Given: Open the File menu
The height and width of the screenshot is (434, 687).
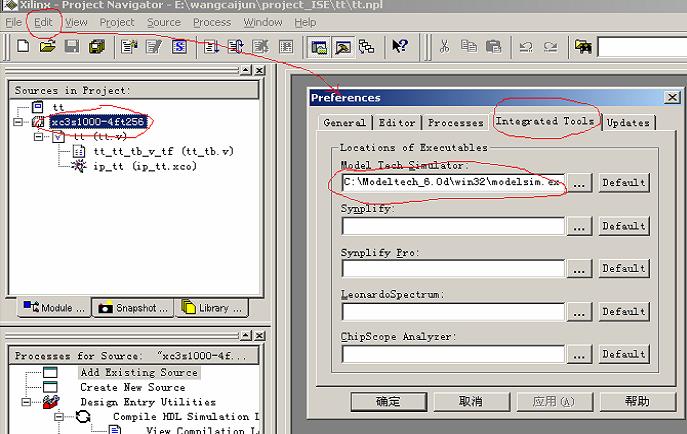Looking at the screenshot, I should coord(13,22).
